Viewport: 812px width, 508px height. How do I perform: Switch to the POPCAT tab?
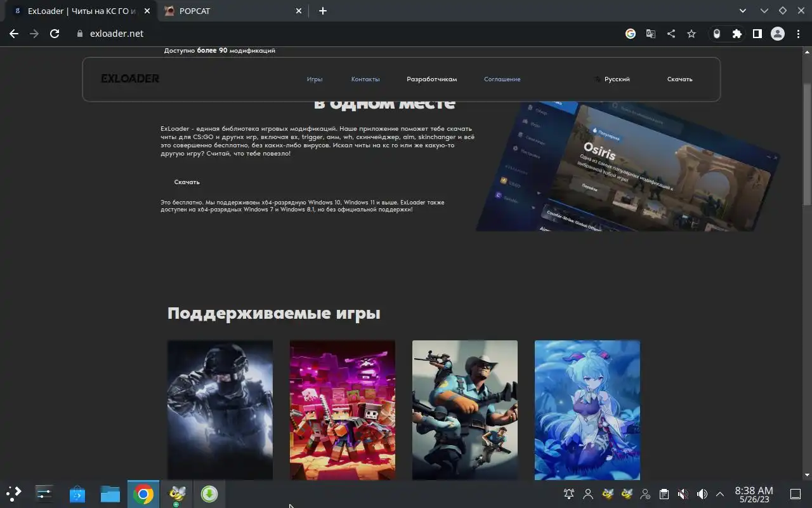[x=232, y=11]
